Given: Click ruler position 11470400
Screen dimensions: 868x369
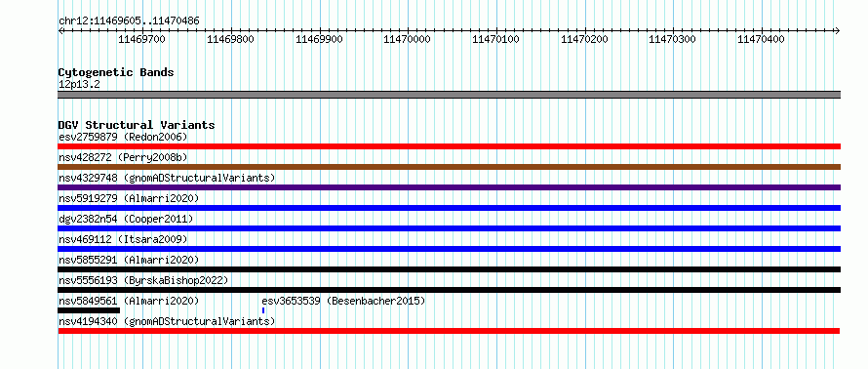Looking at the screenshot, I should [x=761, y=39].
